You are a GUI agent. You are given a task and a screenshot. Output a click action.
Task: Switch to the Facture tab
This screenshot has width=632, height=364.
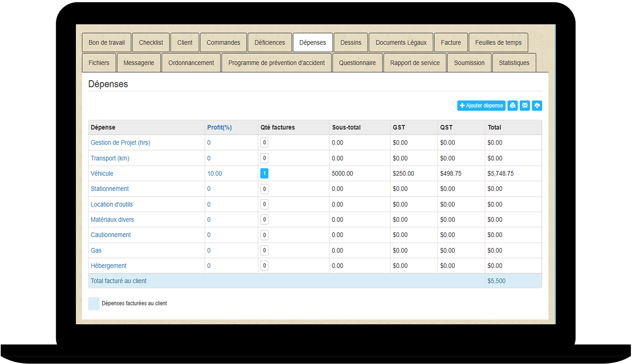coord(450,43)
